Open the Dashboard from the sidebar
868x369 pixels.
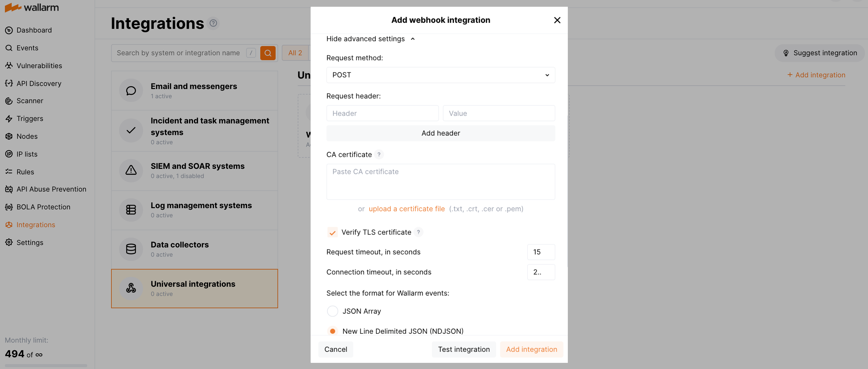point(34,30)
